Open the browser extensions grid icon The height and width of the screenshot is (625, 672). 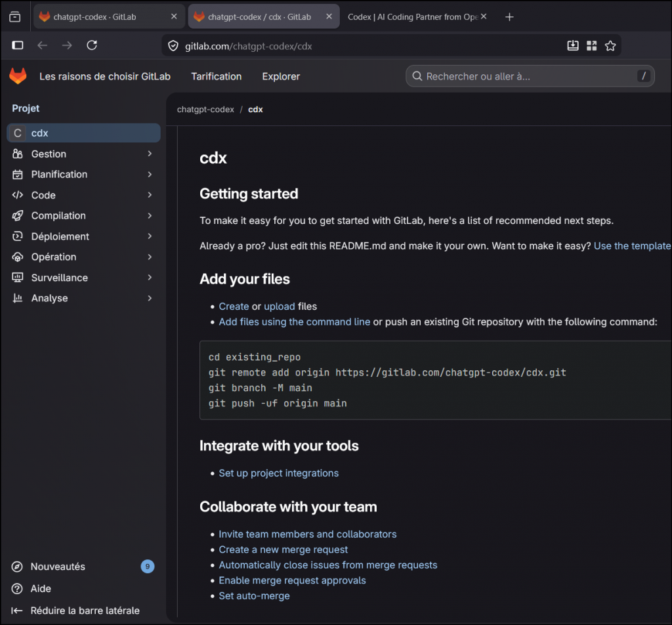click(591, 45)
